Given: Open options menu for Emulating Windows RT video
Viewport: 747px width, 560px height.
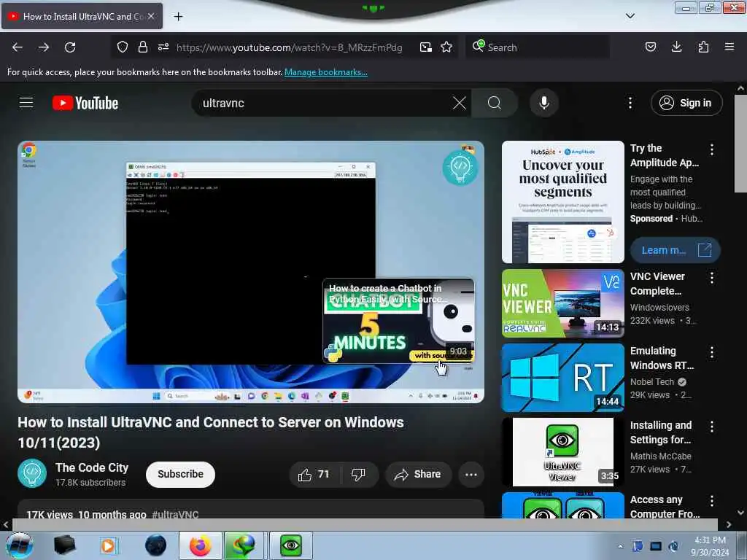Looking at the screenshot, I should tap(712, 352).
